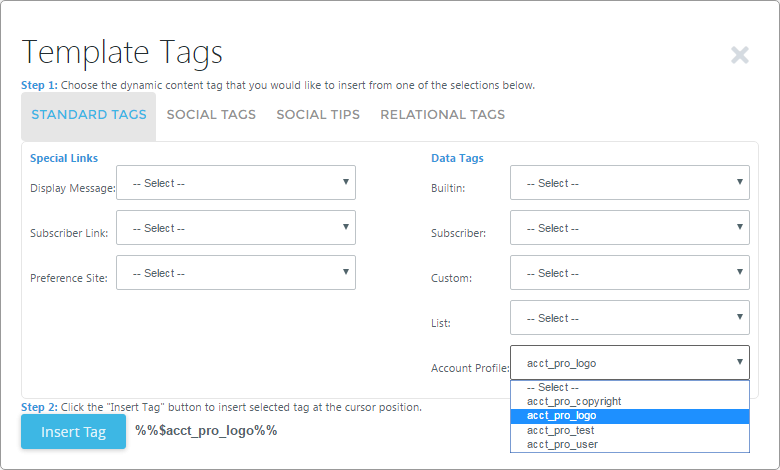Click the %%$acct_pro_logo%% tag preview text
Viewport: 780px width, 470px height.
(206, 431)
